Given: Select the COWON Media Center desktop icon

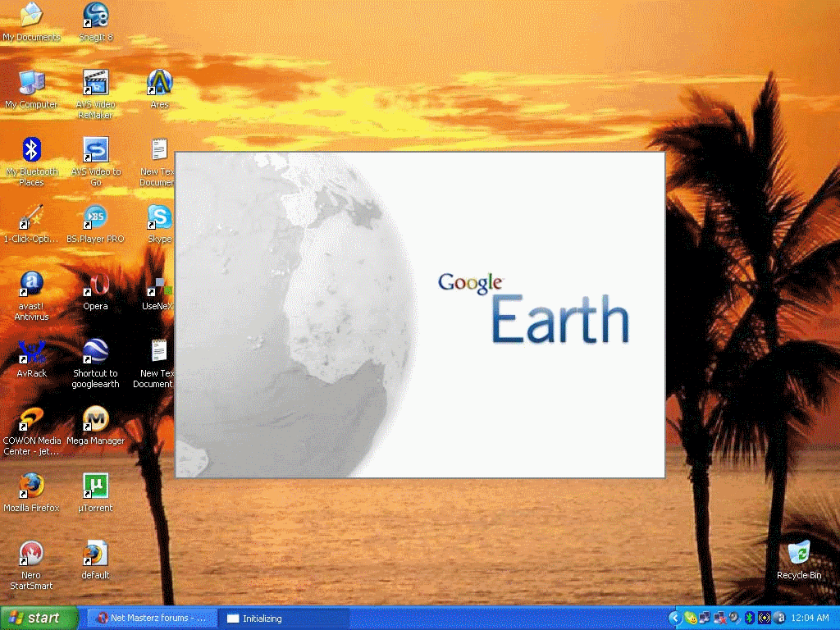Looking at the screenshot, I should click(x=31, y=419).
